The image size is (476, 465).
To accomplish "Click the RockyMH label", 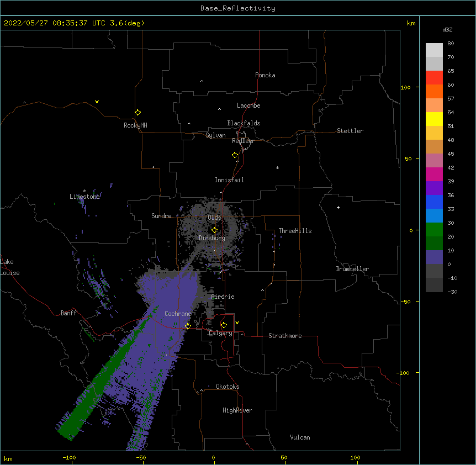I will point(135,125).
